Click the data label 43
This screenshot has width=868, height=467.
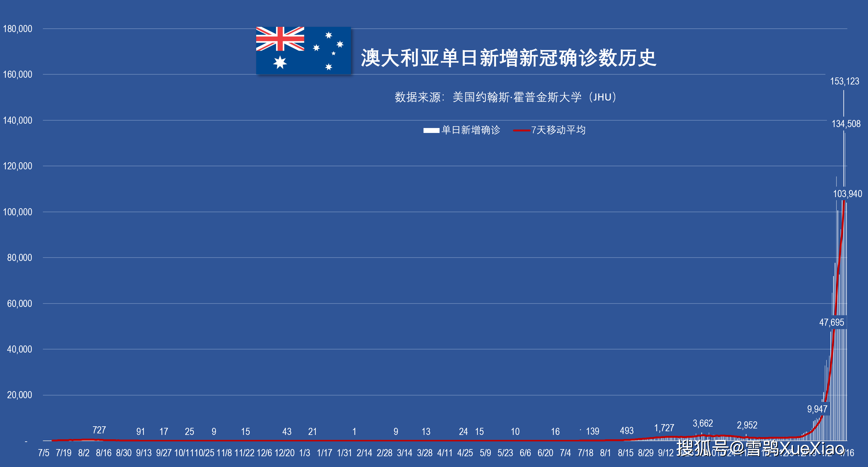[x=287, y=432]
